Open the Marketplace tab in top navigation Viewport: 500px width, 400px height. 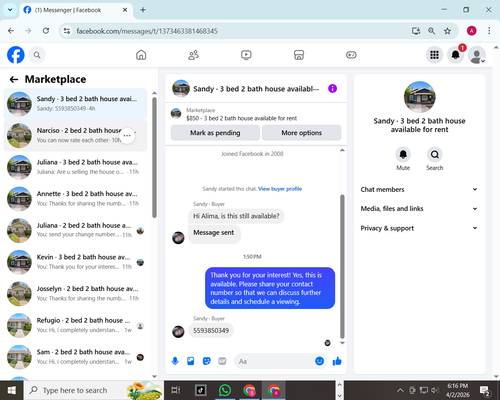click(x=299, y=55)
